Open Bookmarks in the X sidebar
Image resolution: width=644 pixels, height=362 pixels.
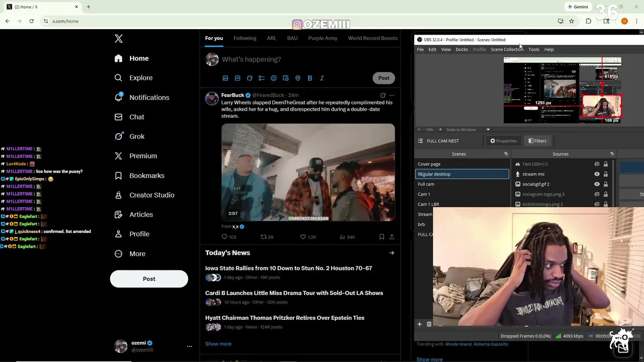click(x=139, y=175)
